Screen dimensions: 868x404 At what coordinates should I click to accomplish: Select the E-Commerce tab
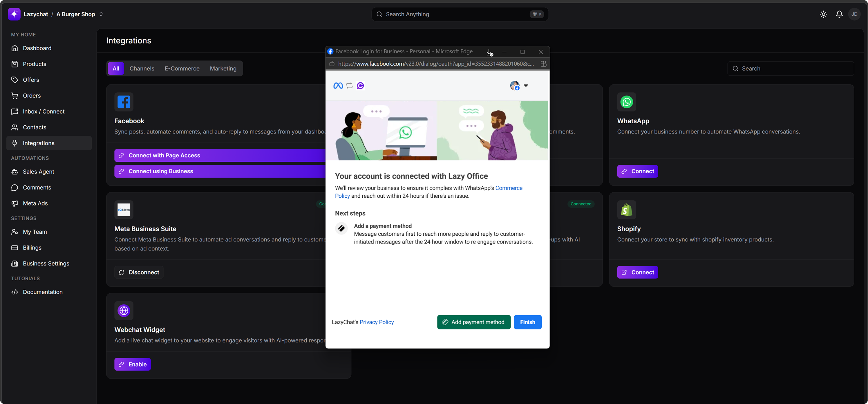[182, 68]
